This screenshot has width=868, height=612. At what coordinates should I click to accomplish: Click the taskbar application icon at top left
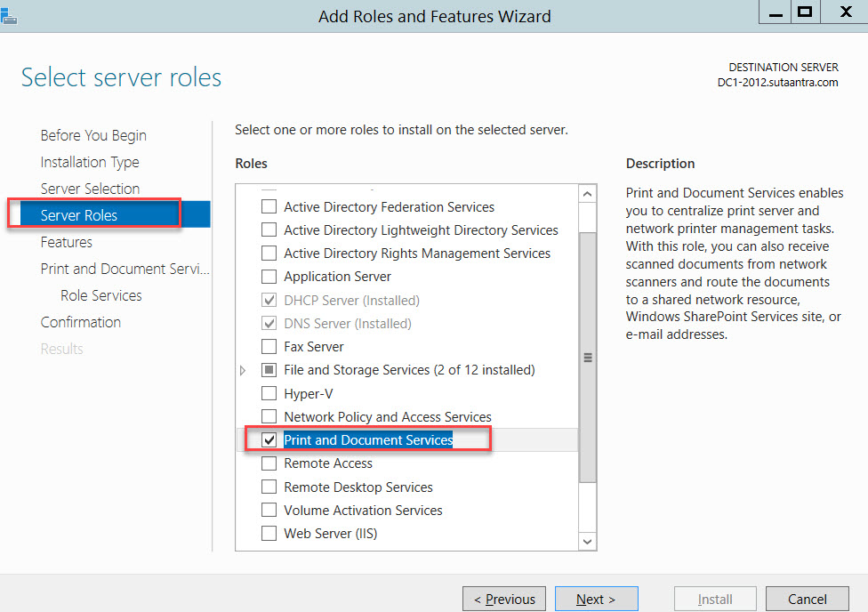tap(12, 16)
